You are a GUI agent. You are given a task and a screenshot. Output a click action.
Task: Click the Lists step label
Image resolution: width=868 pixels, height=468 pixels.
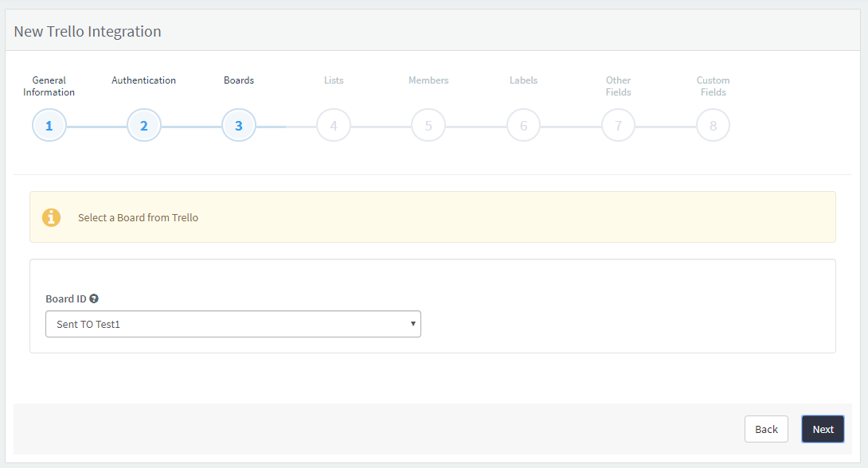(x=334, y=80)
